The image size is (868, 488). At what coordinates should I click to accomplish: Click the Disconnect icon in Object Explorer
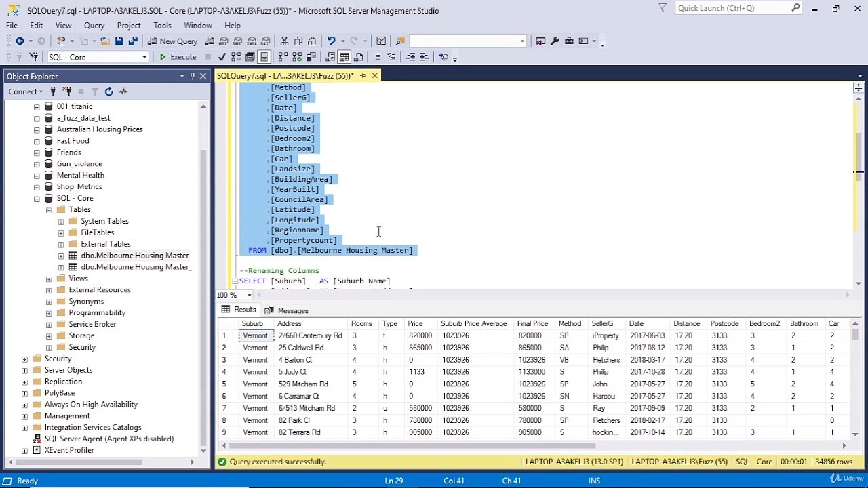coord(67,91)
